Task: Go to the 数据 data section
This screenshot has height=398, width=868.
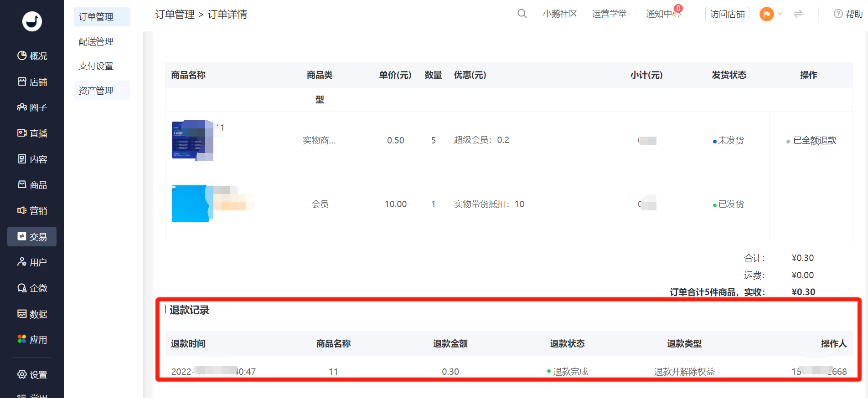Action: (x=32, y=314)
